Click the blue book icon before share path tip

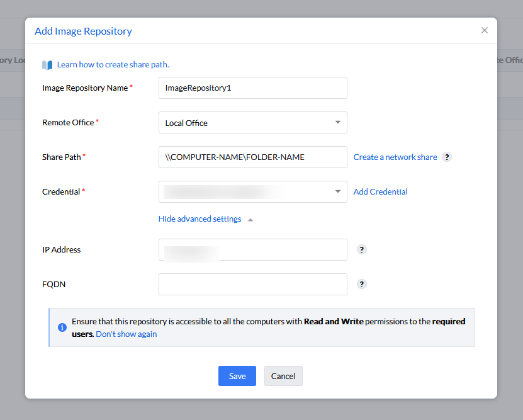pos(47,64)
